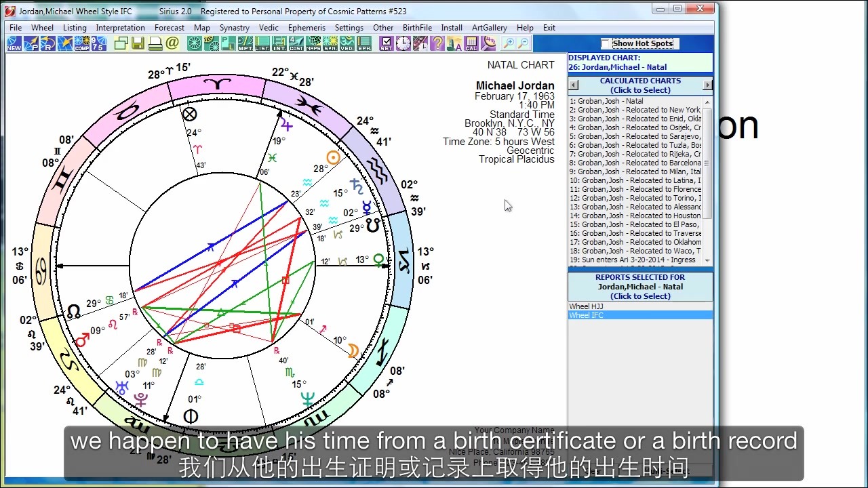The height and width of the screenshot is (488, 868).
Task: Click the clock icon in toolbar
Action: click(403, 43)
